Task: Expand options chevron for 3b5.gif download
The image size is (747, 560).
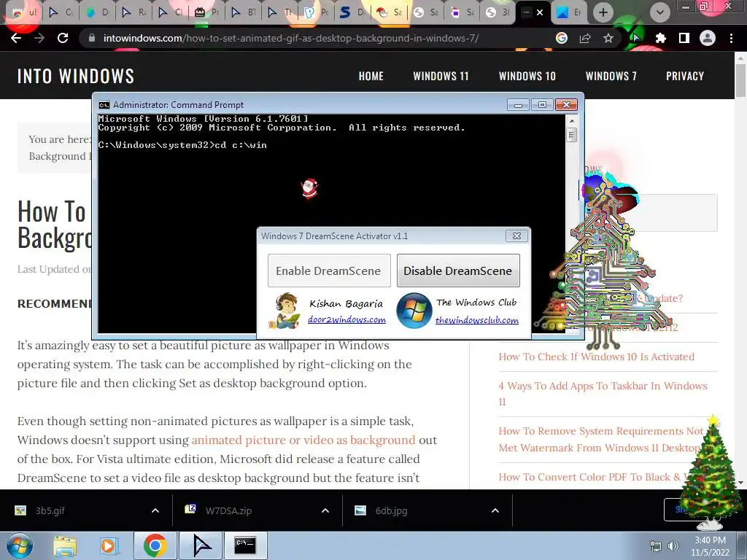Action: point(155,510)
